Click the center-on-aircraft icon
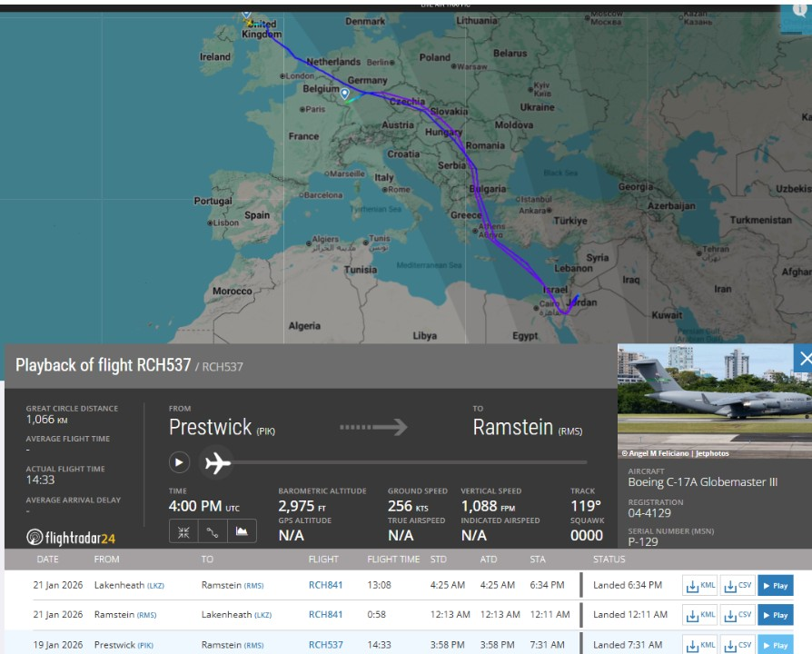 (x=183, y=531)
